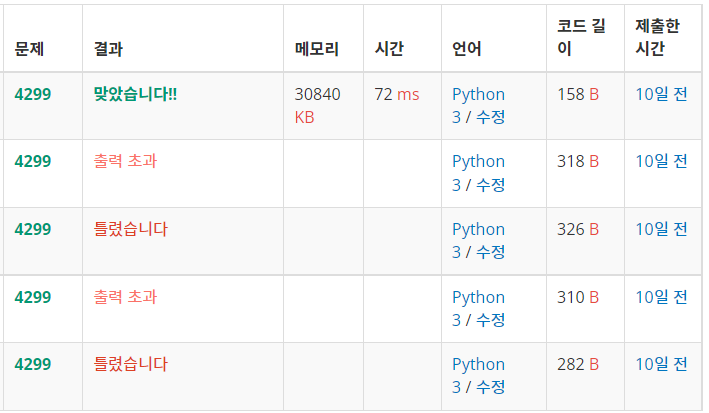Click 출력 초과 result in the 310 B row
The width and height of the screenshot is (709, 413).
125,297
